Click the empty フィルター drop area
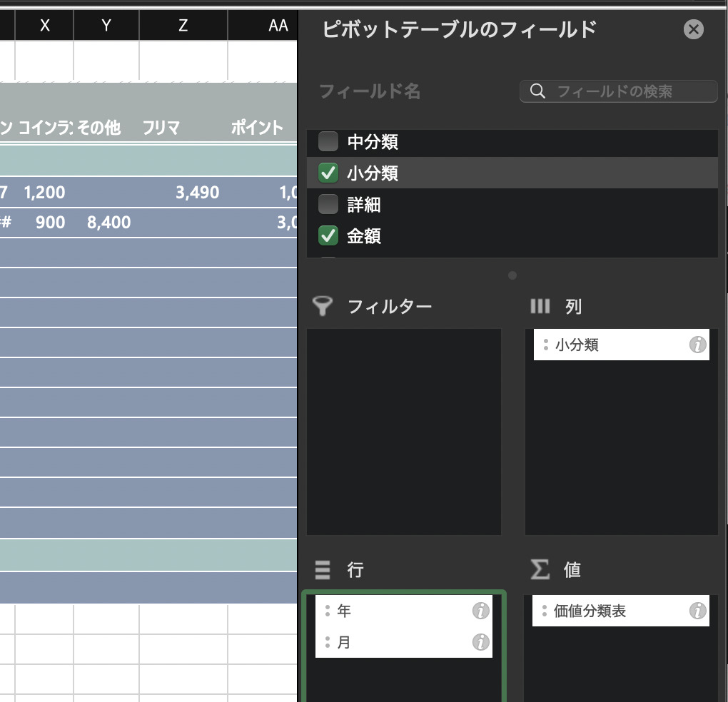Image resolution: width=728 pixels, height=702 pixels. coord(404,432)
